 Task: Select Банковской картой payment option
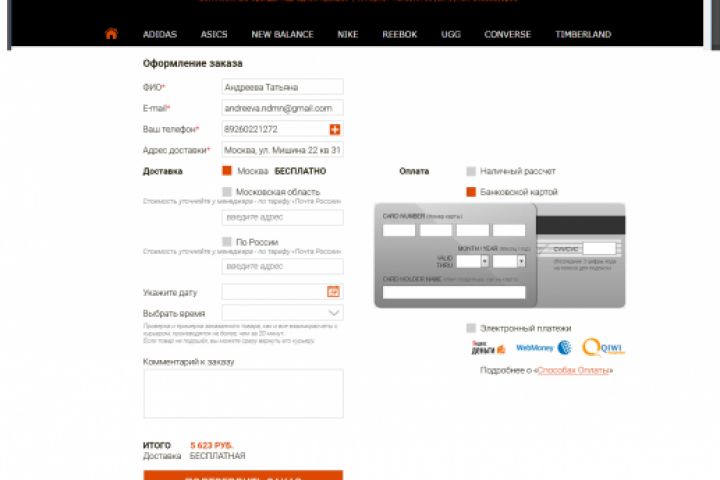point(471,192)
